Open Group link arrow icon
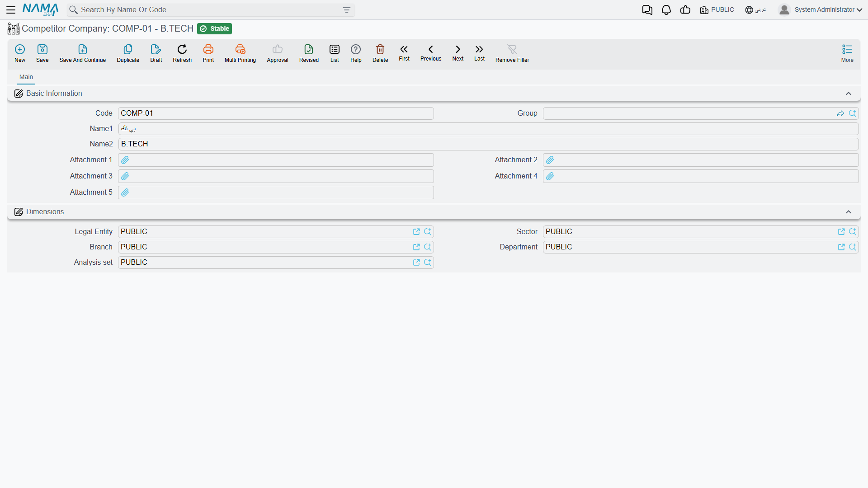This screenshot has height=488, width=868. tap(840, 113)
